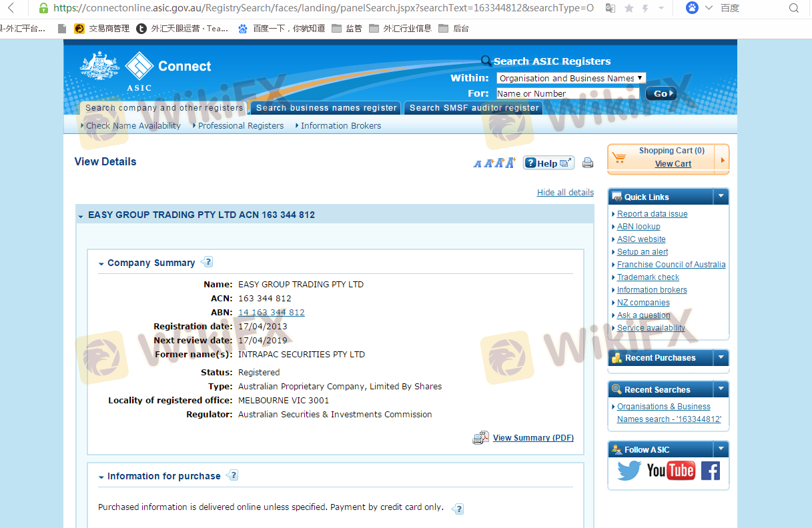
Task: Open Information Brokers menu
Action: coord(341,125)
